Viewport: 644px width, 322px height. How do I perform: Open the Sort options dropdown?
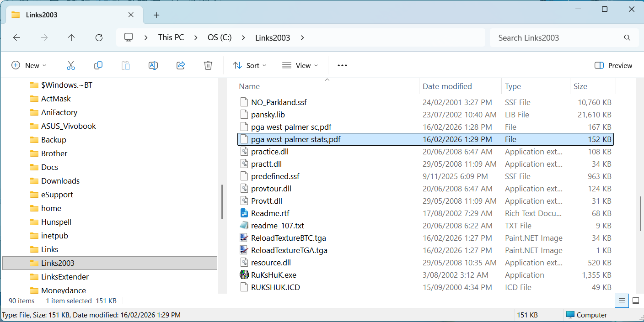[x=249, y=65]
